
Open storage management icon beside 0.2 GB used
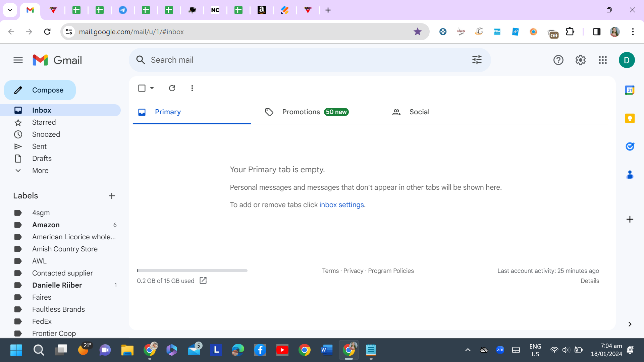tap(203, 281)
